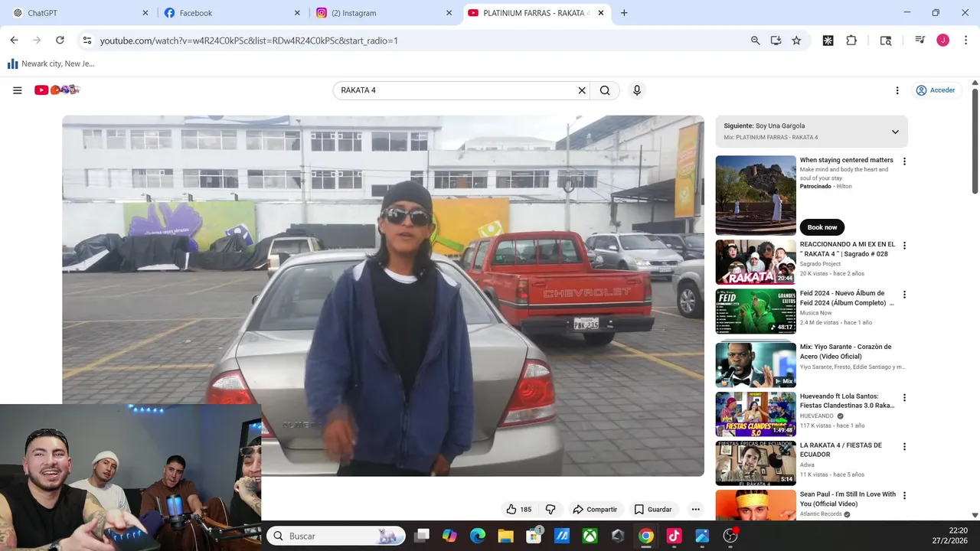Open the YouTube guide hamburger menu
The width and height of the screenshot is (980, 551).
click(17, 90)
